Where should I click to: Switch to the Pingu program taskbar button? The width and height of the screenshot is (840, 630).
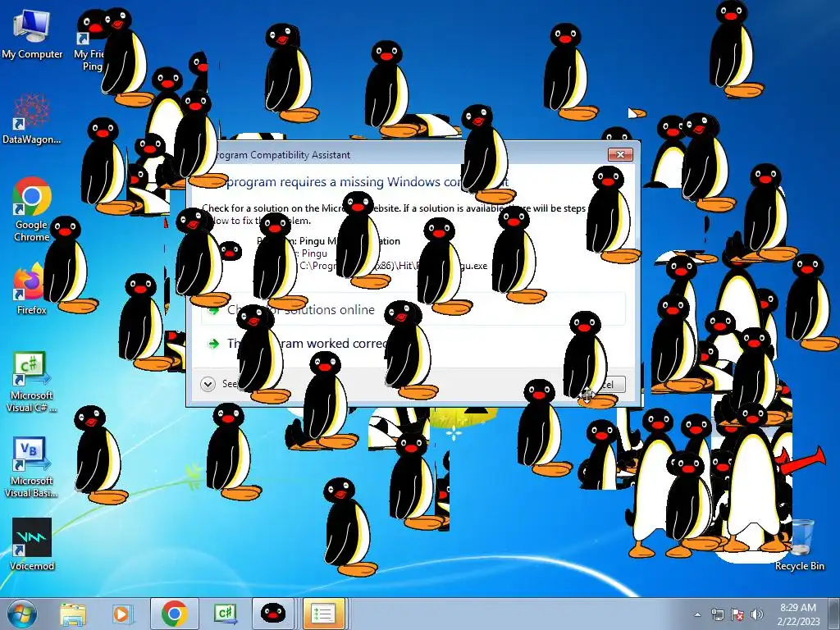coord(272,614)
